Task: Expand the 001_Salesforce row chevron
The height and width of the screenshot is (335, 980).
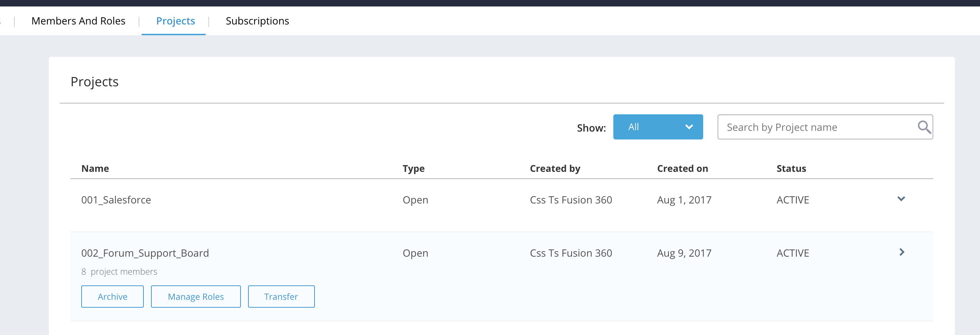Action: [x=901, y=199]
